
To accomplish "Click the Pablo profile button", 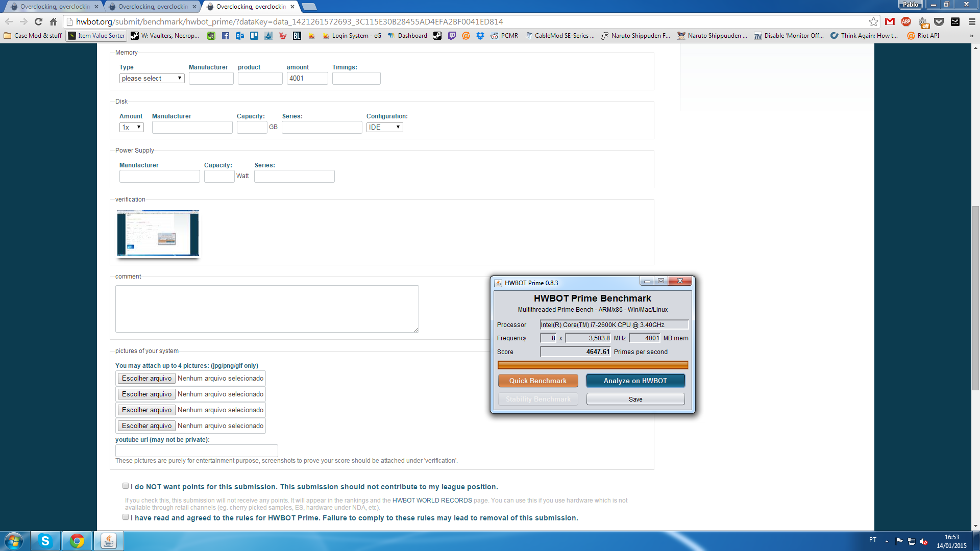I will tap(910, 5).
